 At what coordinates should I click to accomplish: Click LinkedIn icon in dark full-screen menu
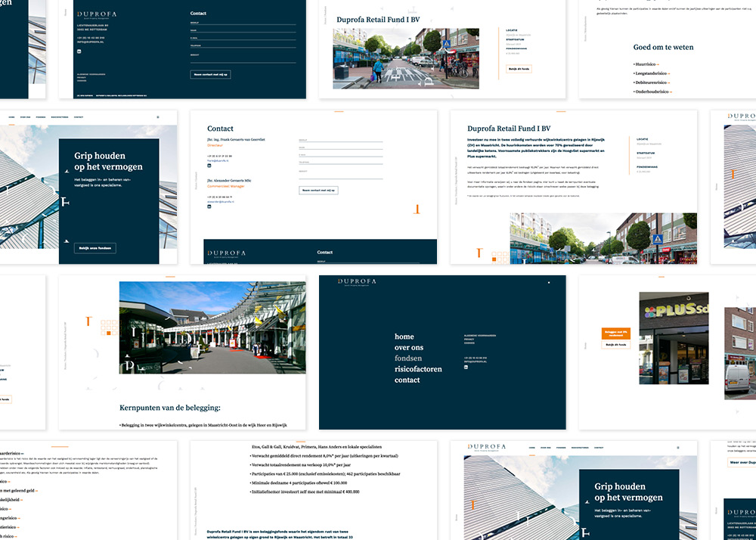point(466,368)
